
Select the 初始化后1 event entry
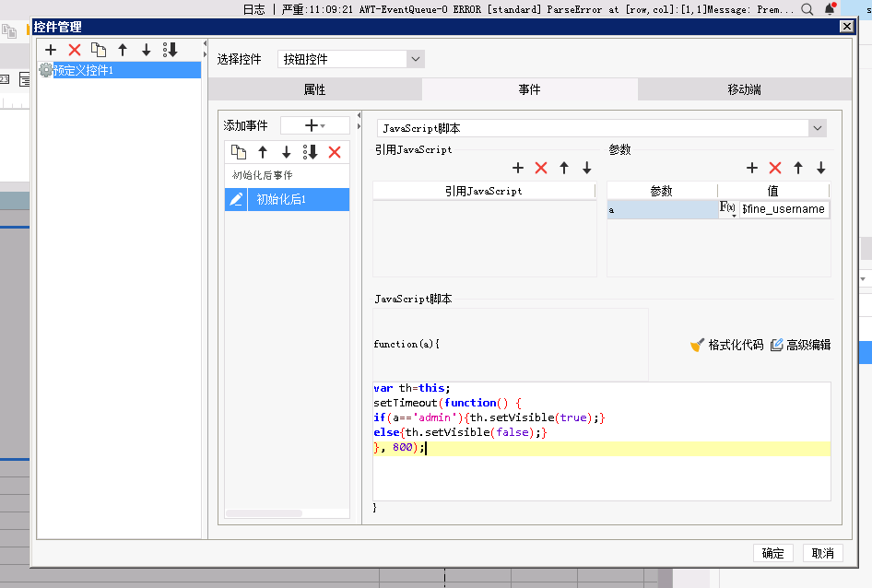coord(299,199)
